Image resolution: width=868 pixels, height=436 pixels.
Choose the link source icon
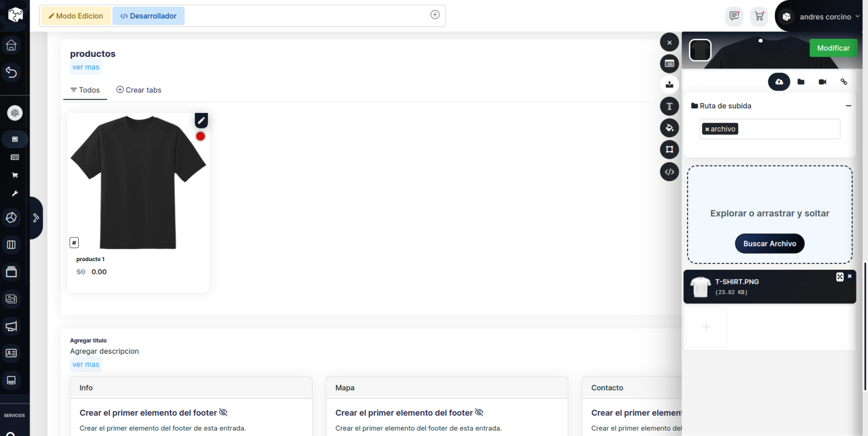tap(844, 82)
